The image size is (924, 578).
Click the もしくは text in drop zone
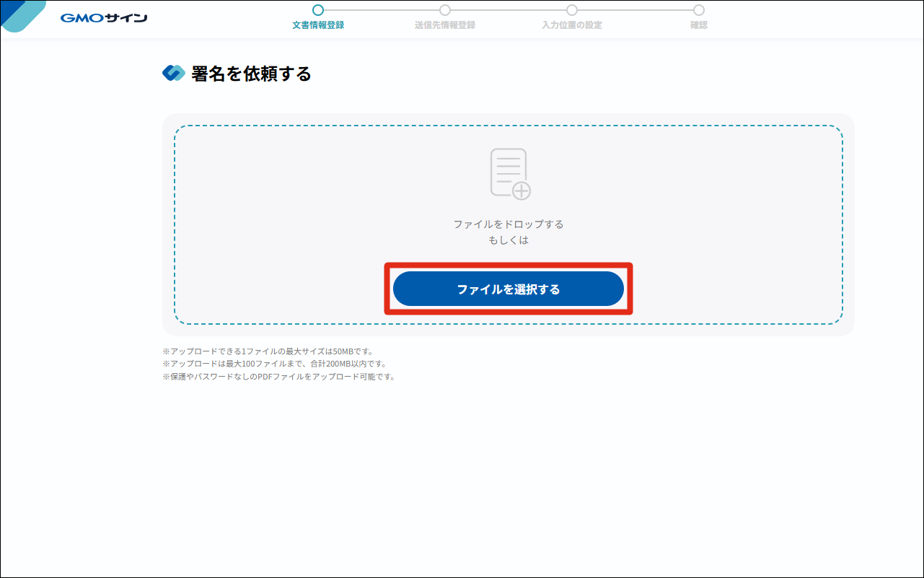509,240
